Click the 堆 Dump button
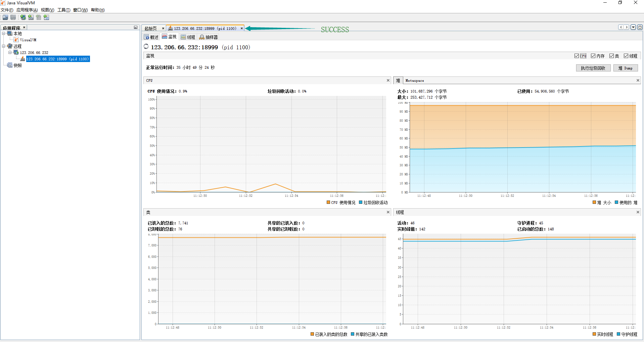 626,68
